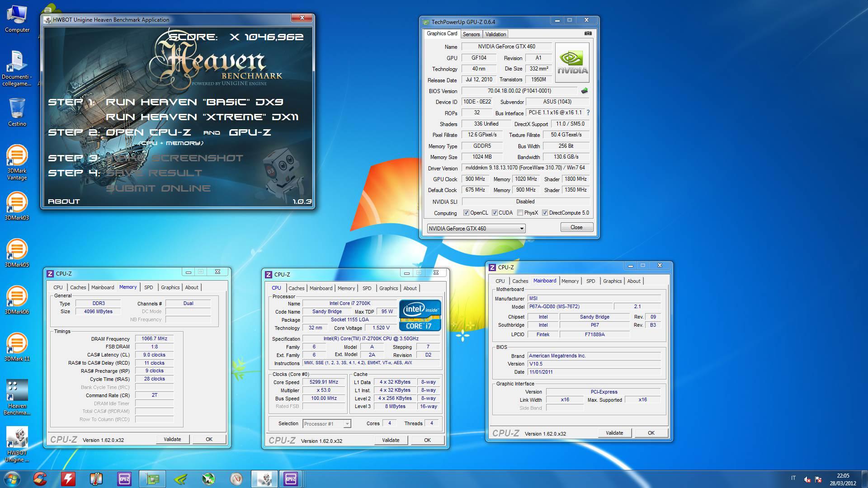The width and height of the screenshot is (868, 488).
Task: Switch to Mainboard tab in CPU tab CPU-Z window
Action: [321, 288]
